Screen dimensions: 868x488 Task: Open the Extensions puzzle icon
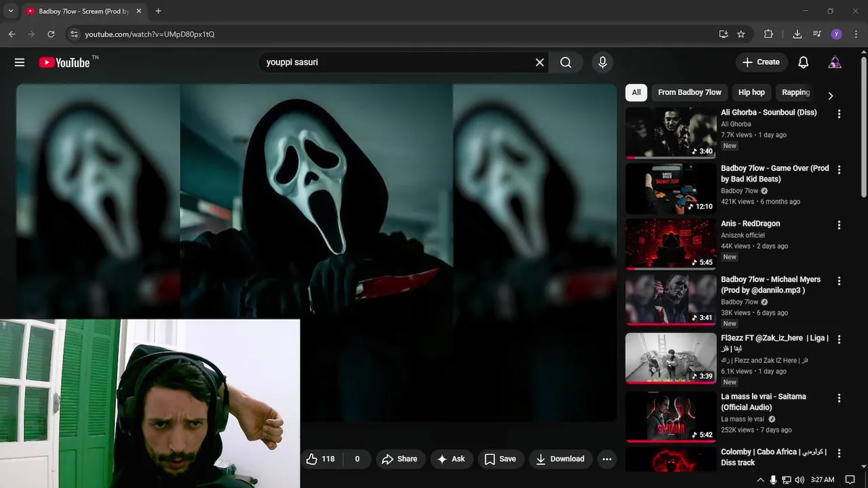point(768,34)
